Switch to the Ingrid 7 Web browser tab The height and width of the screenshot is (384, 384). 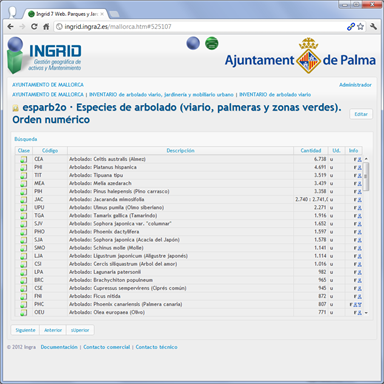pos(66,14)
